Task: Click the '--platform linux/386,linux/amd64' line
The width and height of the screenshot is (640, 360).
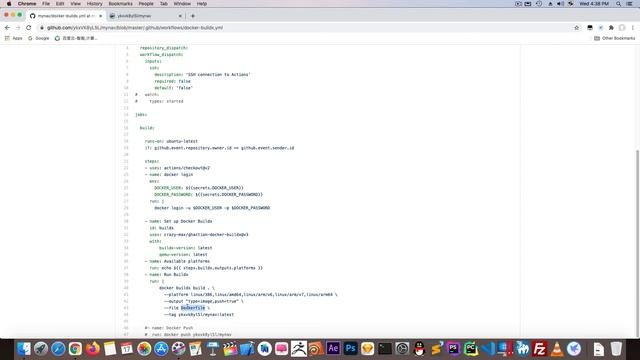Action: pyautogui.click(x=251, y=294)
